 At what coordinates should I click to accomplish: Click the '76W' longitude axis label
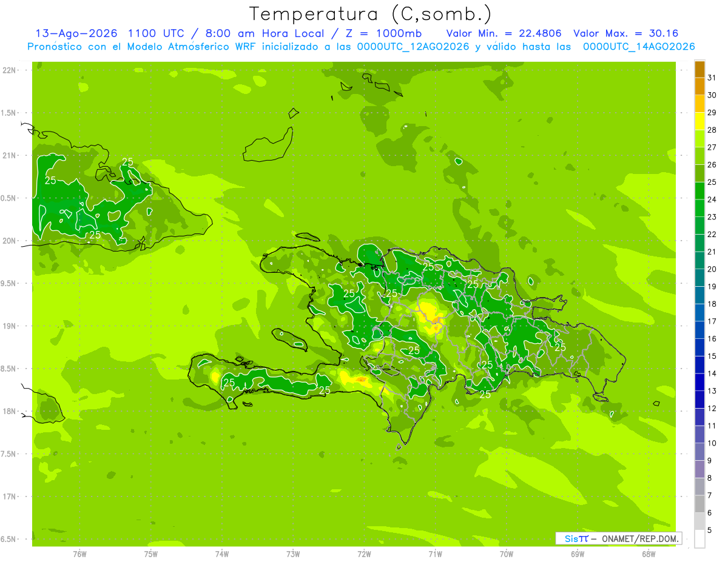pos(79,554)
